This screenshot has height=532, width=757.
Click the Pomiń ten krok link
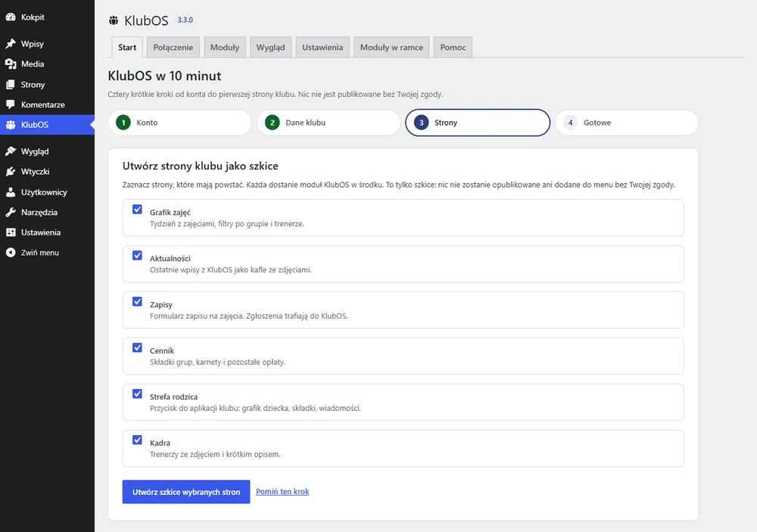coord(282,491)
